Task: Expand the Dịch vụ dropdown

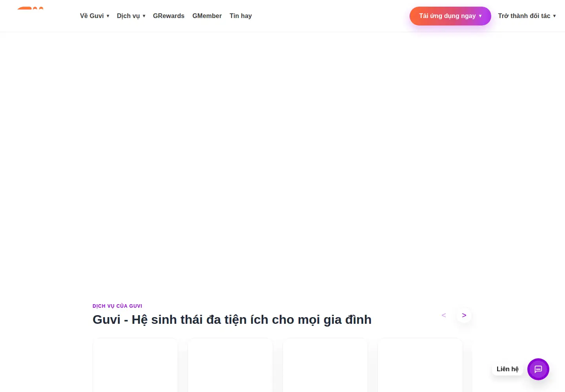Action: [x=131, y=16]
